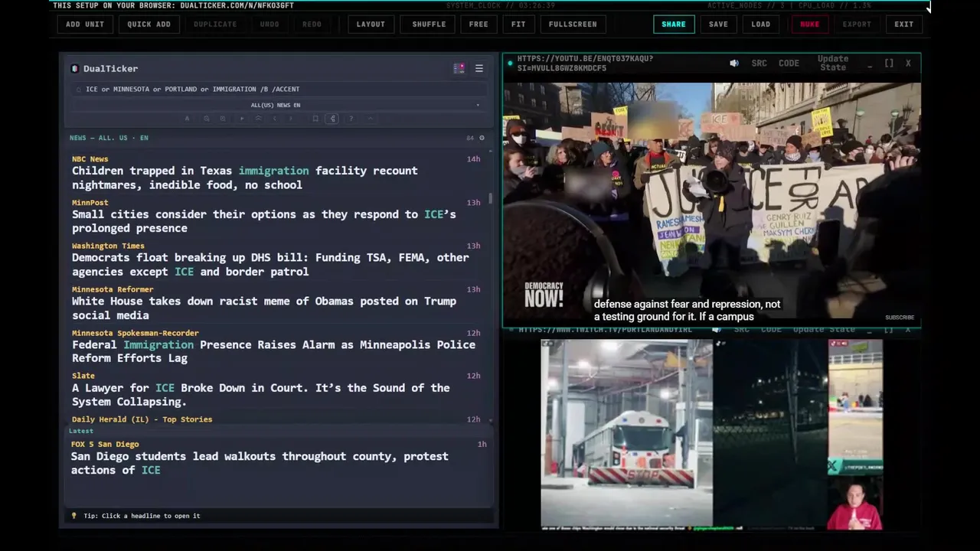Click the SUBSCRIBE overlay on Democracy Now video
The height and width of the screenshot is (551, 980).
point(900,317)
